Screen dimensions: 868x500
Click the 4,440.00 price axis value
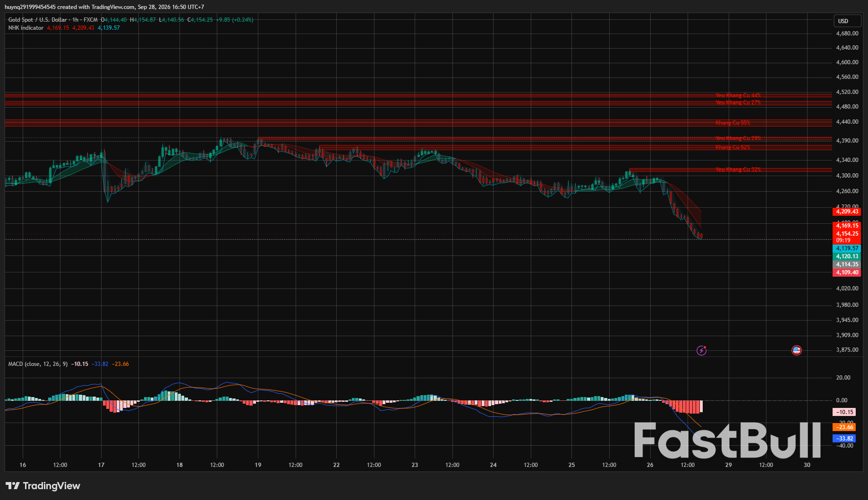click(x=847, y=122)
